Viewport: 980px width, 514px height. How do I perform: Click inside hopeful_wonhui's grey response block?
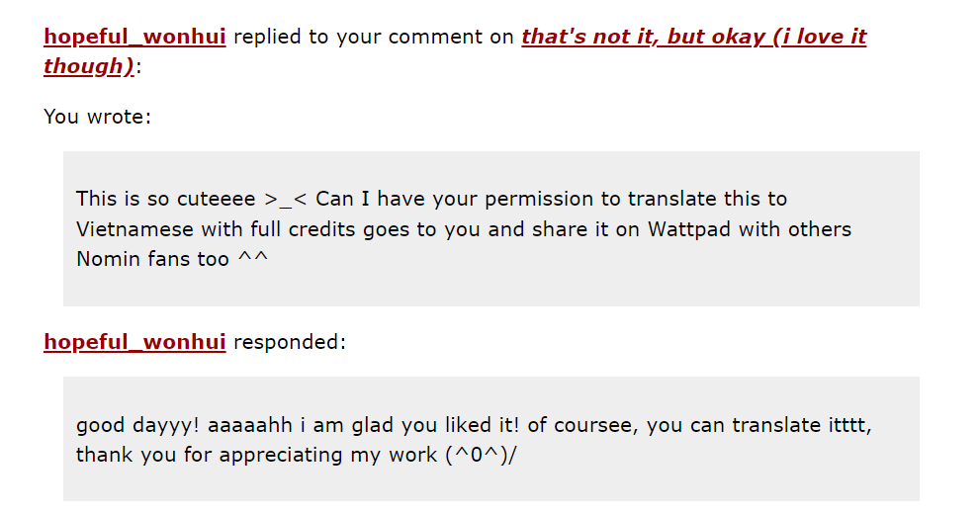coord(491,439)
